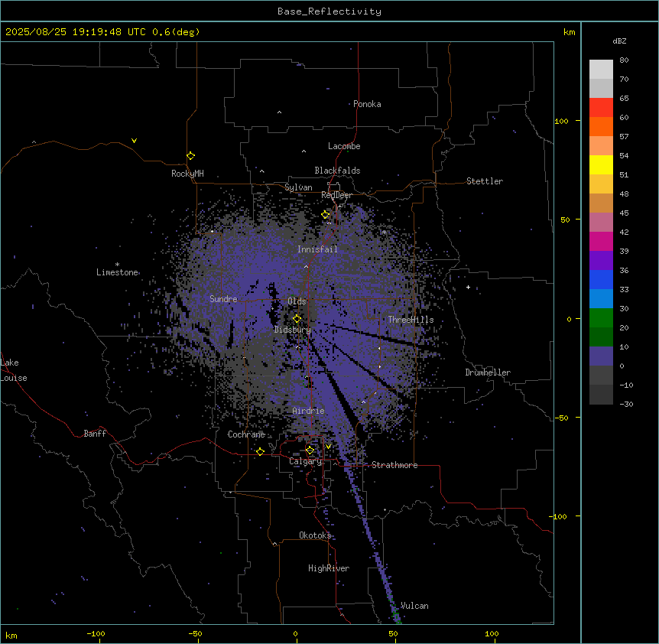Click the Didsbury city label
659x644 pixels.
tap(293, 330)
